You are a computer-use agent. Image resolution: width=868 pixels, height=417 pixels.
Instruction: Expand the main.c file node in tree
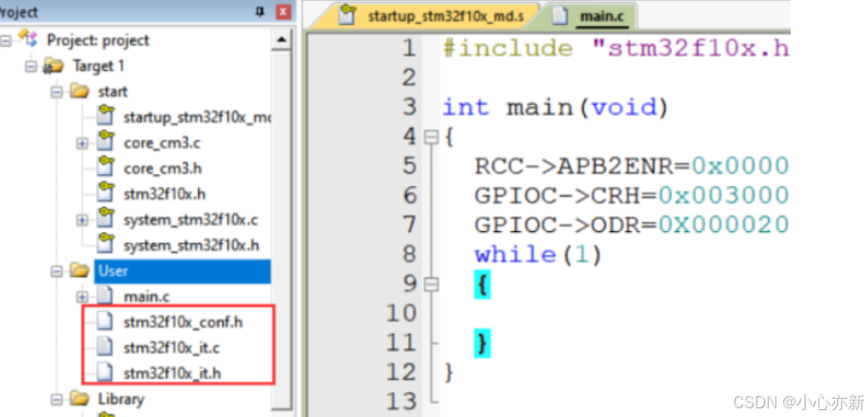[82, 297]
